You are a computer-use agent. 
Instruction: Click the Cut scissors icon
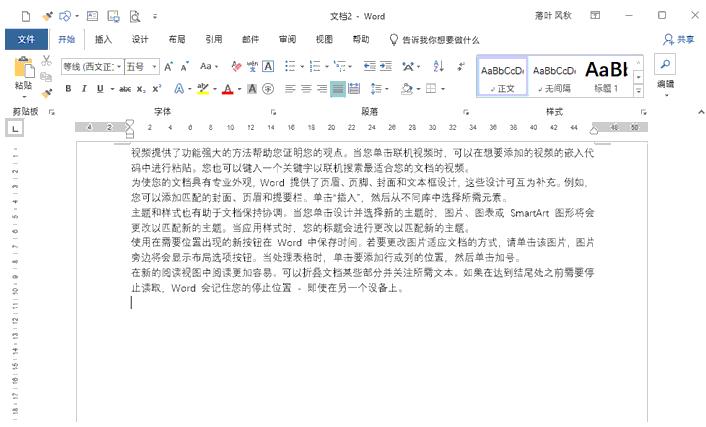46,61
